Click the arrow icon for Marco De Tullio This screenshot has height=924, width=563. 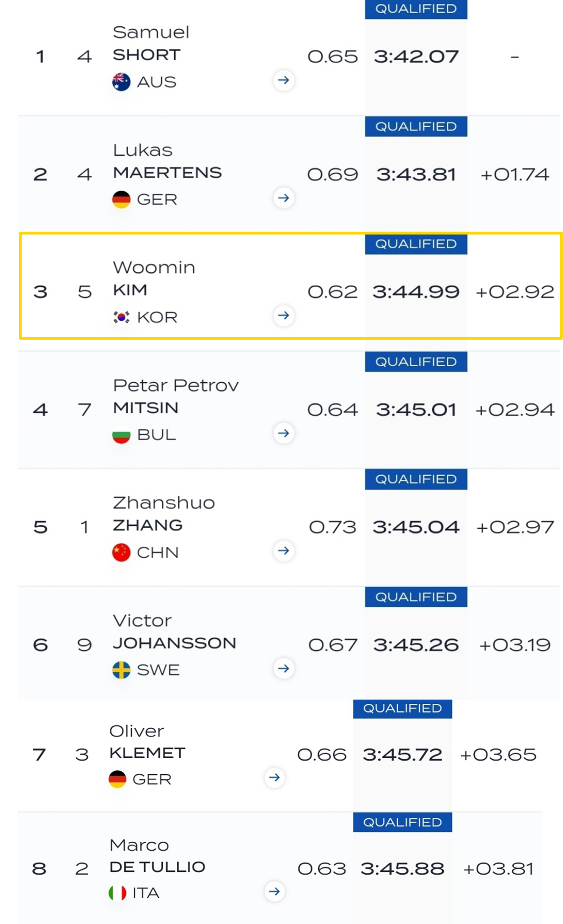pyautogui.click(x=274, y=892)
